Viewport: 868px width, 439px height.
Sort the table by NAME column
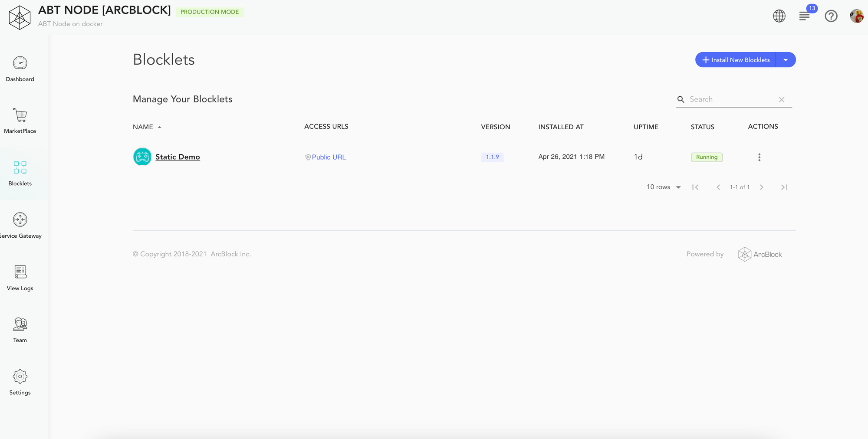tap(147, 127)
